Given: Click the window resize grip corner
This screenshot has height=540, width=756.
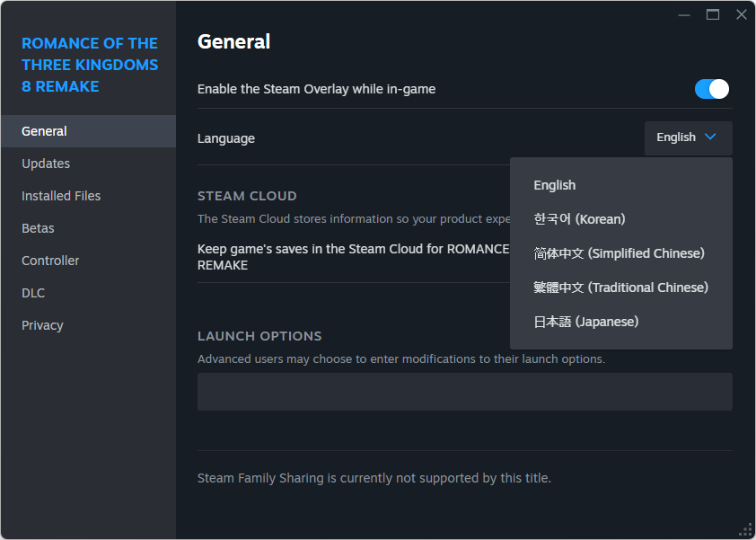Looking at the screenshot, I should click(745, 529).
